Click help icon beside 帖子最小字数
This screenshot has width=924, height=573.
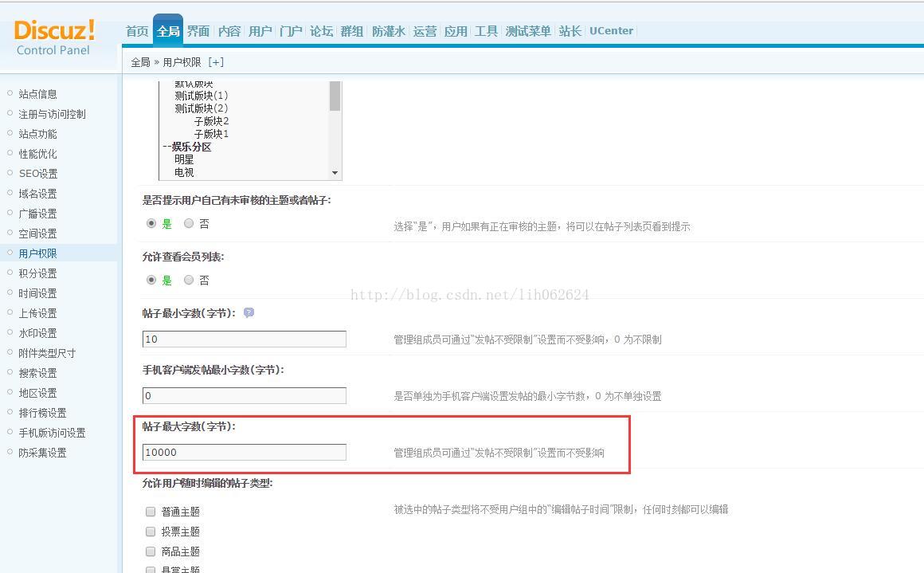[x=249, y=313]
